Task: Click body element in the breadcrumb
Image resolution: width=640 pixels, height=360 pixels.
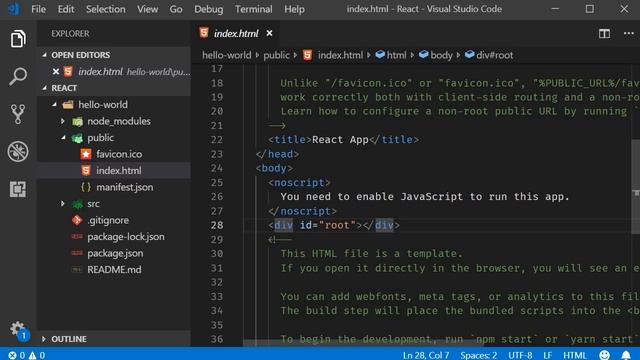Action: pos(441,55)
